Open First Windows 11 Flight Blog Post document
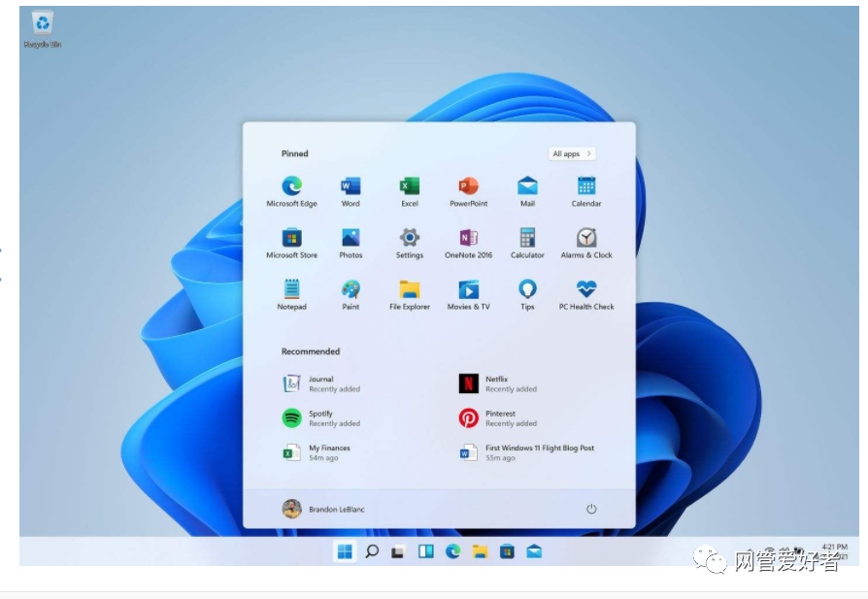This screenshot has width=868, height=599. [x=526, y=452]
